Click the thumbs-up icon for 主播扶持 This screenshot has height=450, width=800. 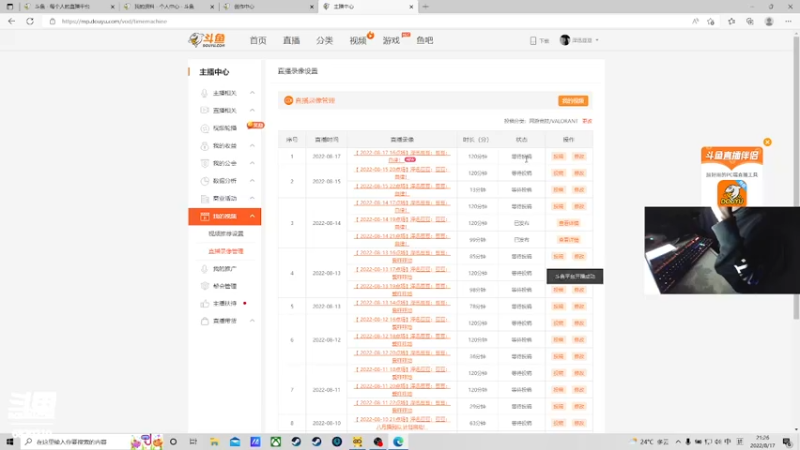pyautogui.click(x=205, y=304)
